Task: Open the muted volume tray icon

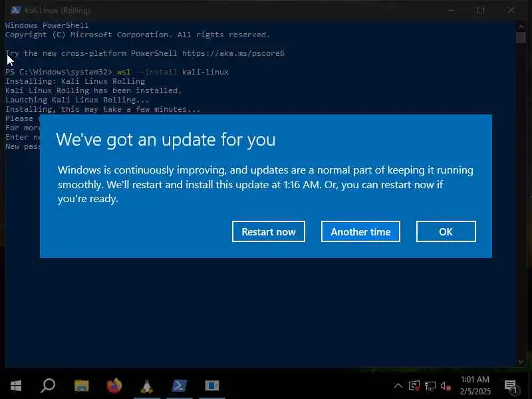Action: tap(446, 386)
